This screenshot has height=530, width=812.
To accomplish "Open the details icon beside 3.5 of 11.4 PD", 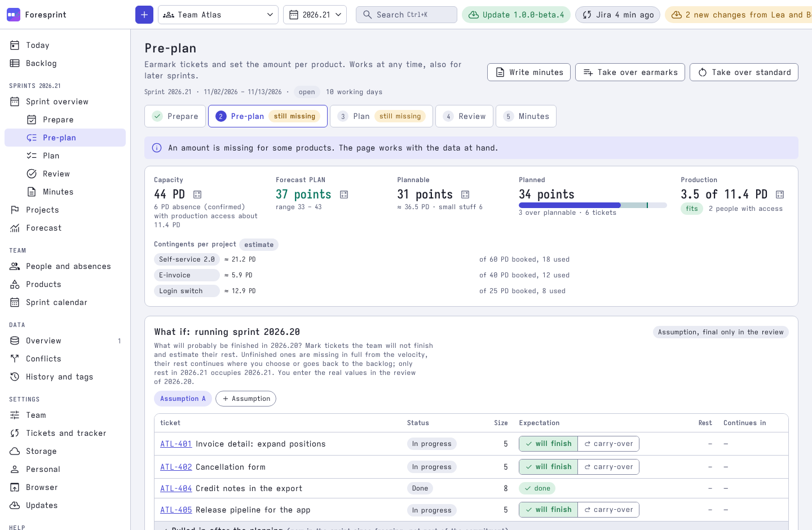I will (x=780, y=195).
